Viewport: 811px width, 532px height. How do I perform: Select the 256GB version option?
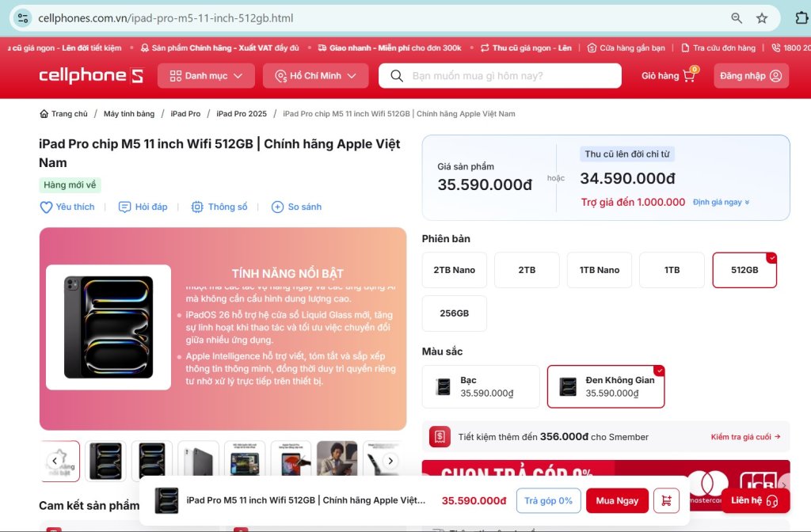[454, 313]
